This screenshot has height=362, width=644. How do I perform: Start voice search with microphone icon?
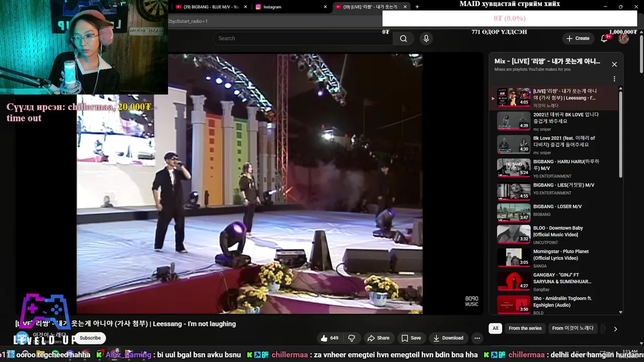pos(426,38)
